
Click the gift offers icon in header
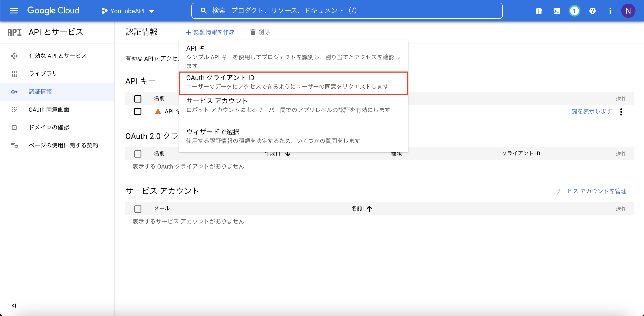pos(539,11)
